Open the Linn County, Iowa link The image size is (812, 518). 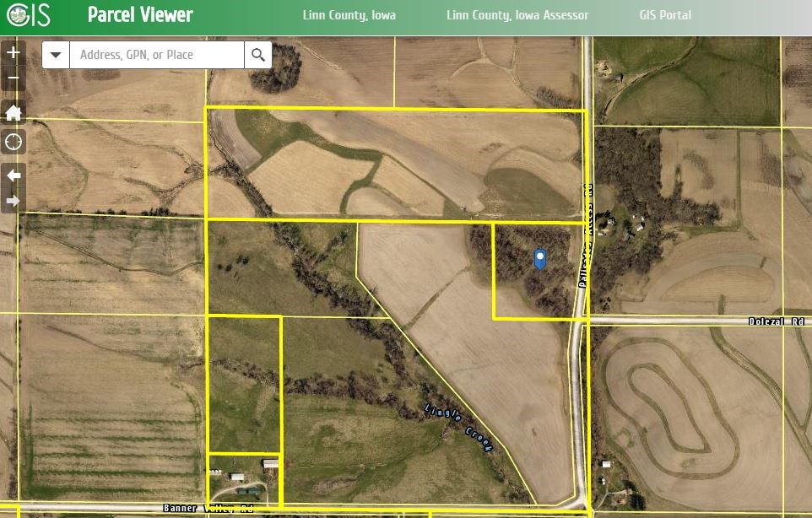coord(349,15)
